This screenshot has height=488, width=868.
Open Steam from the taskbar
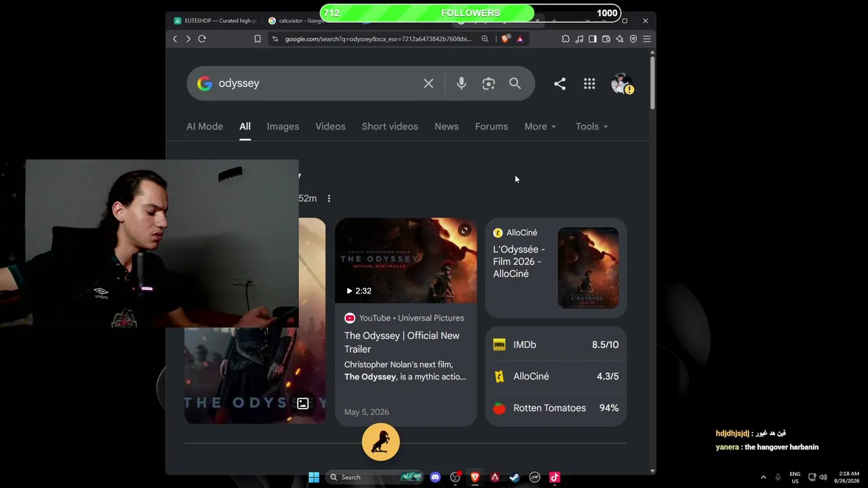click(x=515, y=477)
